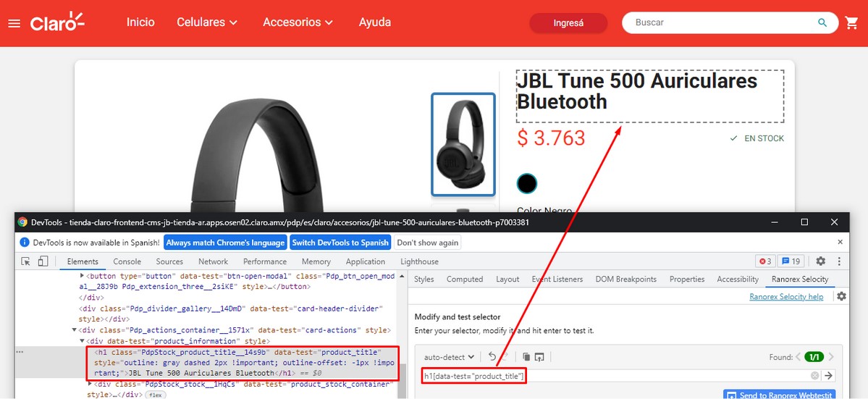Click the blue info icon in language infobar
The height and width of the screenshot is (399, 868).
click(24, 243)
